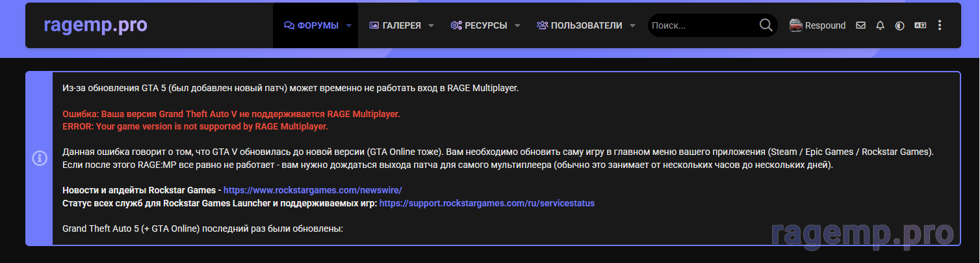980x263 pixels.
Task: Expand the РЕСУРСЫ dropdown arrow
Action: pyautogui.click(x=517, y=26)
